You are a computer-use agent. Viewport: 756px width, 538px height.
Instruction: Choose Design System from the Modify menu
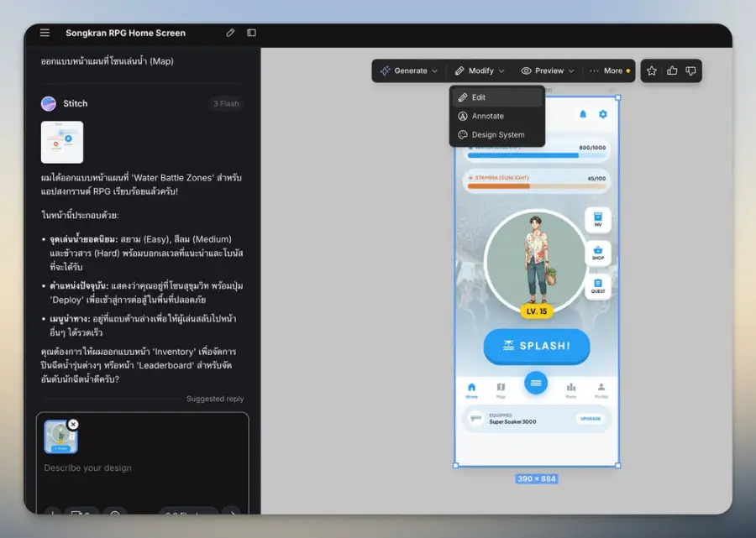pyautogui.click(x=497, y=135)
